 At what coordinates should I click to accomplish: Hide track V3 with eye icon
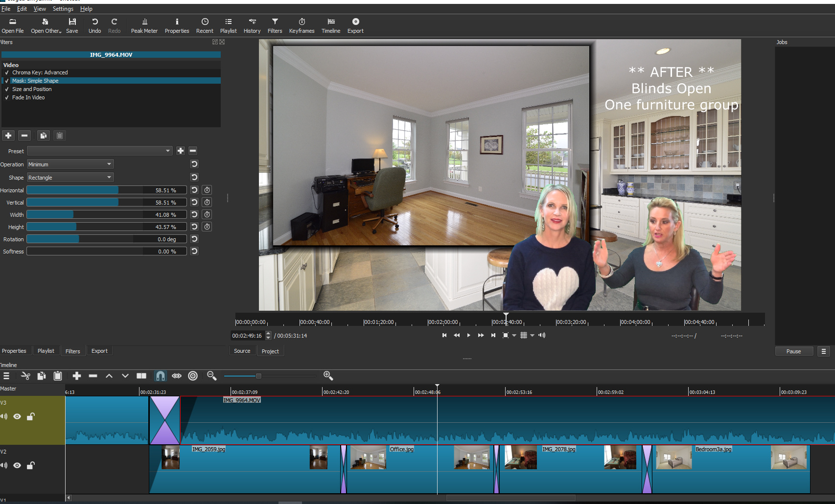tap(17, 416)
